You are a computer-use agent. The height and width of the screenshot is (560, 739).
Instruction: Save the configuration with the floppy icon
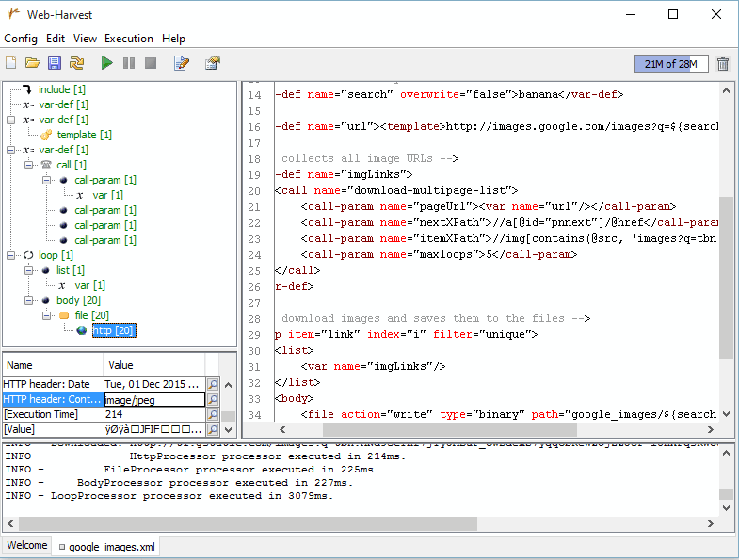coord(55,63)
